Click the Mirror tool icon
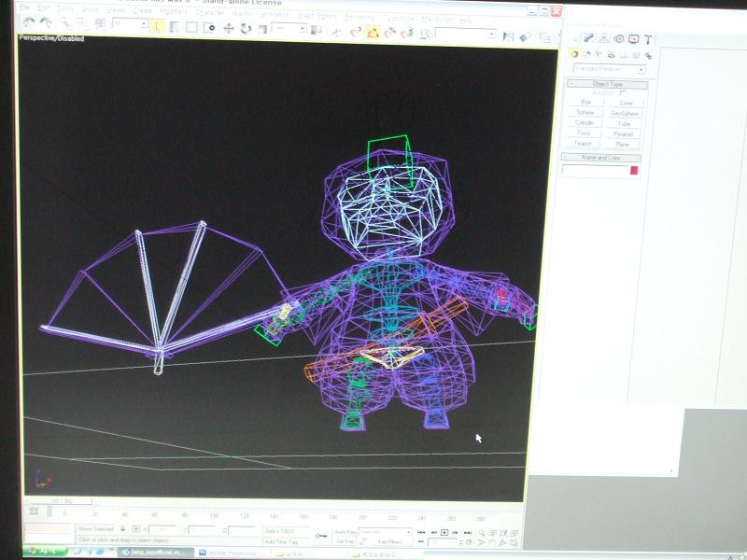The width and height of the screenshot is (747, 560). coord(508,36)
